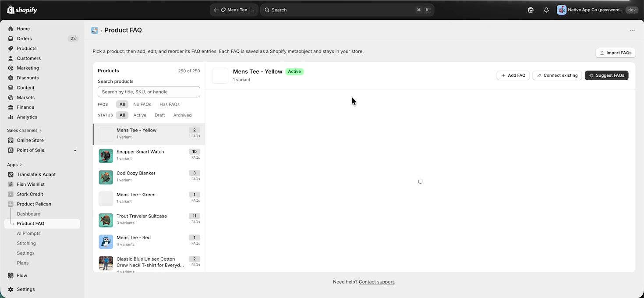This screenshot has width=644, height=298.
Task: Select All status filter
Action: click(122, 115)
